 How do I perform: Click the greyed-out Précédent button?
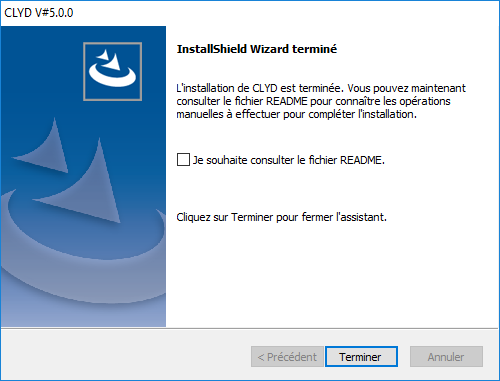click(x=287, y=357)
